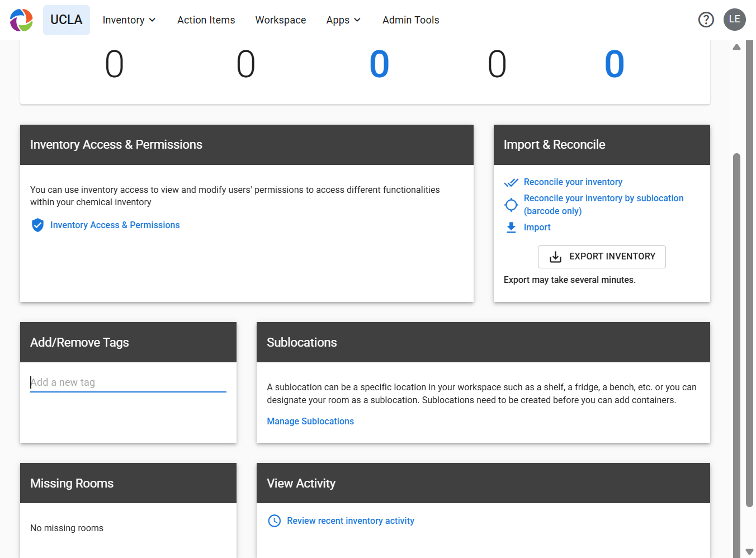This screenshot has width=756, height=558.
Task: Click the scrollbar up arrow
Action: [736, 47]
